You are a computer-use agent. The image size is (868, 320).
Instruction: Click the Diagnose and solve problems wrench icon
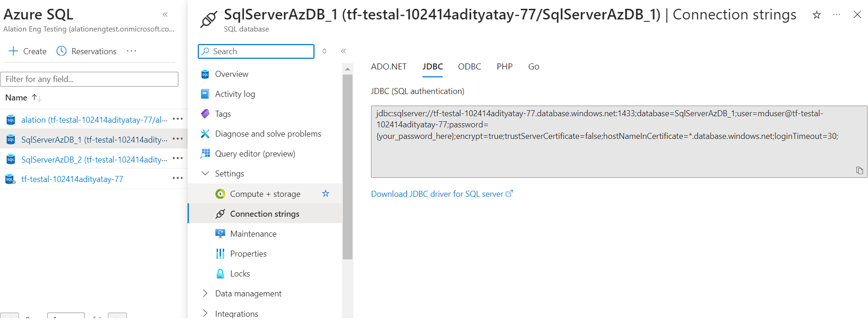(x=205, y=134)
